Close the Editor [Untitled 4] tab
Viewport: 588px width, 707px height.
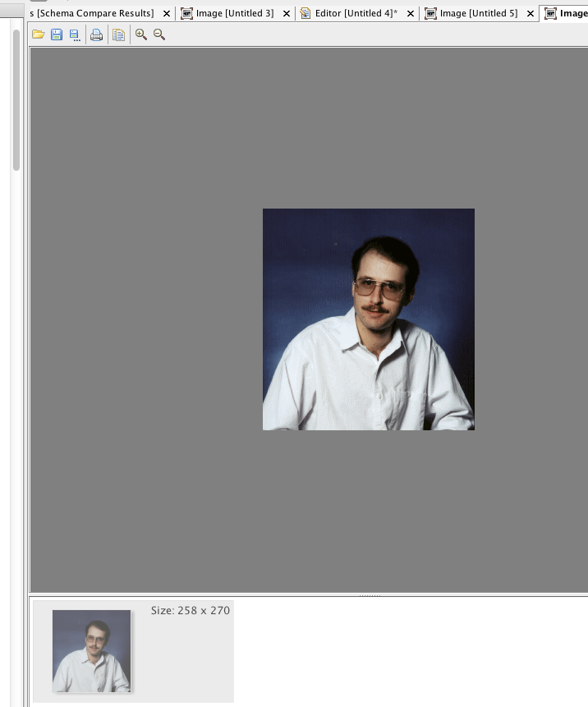click(411, 14)
